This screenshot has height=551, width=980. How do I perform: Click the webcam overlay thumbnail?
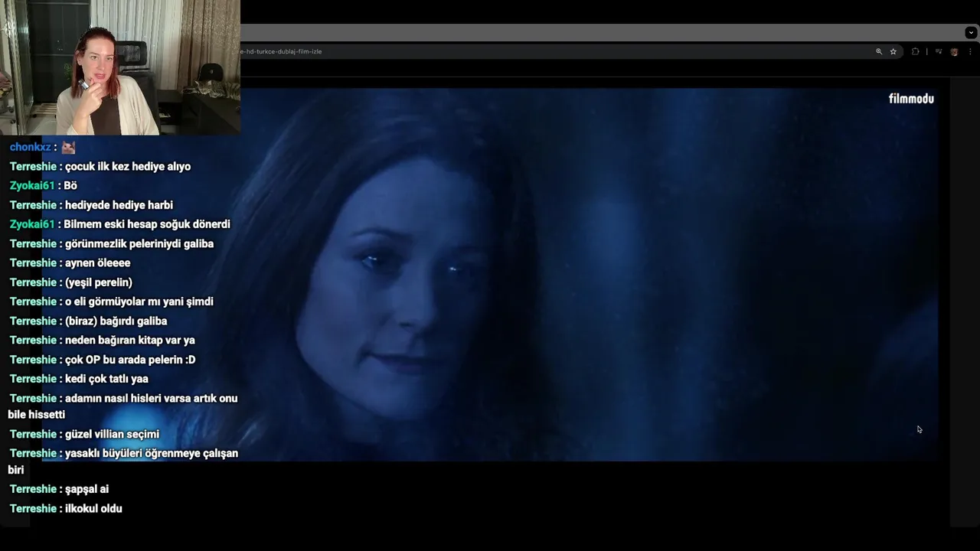click(x=120, y=67)
